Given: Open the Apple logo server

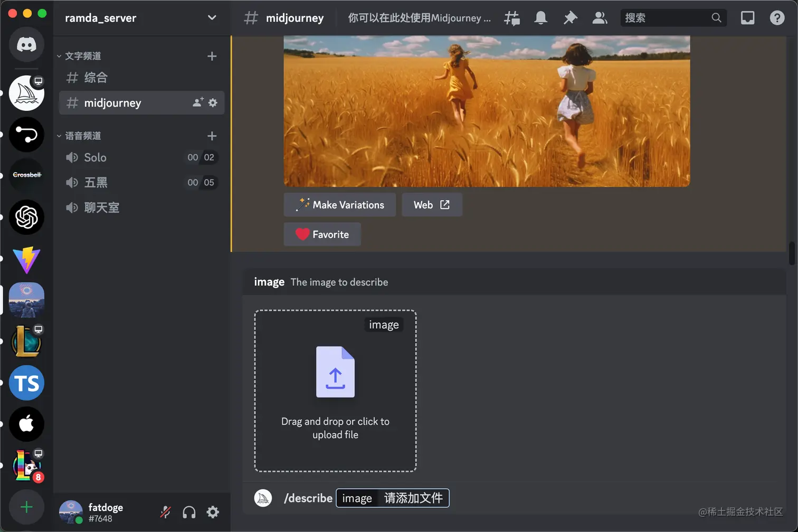Looking at the screenshot, I should coord(26,424).
